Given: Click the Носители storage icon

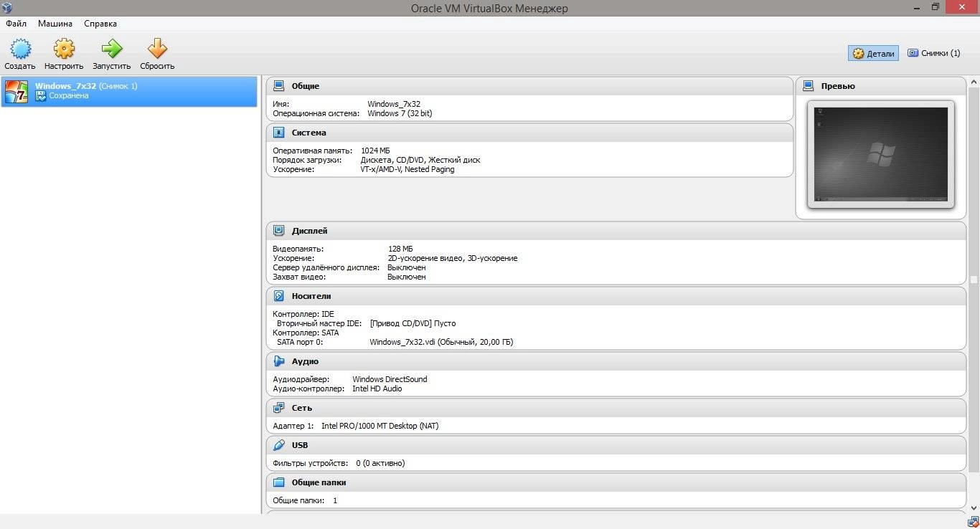Looking at the screenshot, I should click(279, 296).
